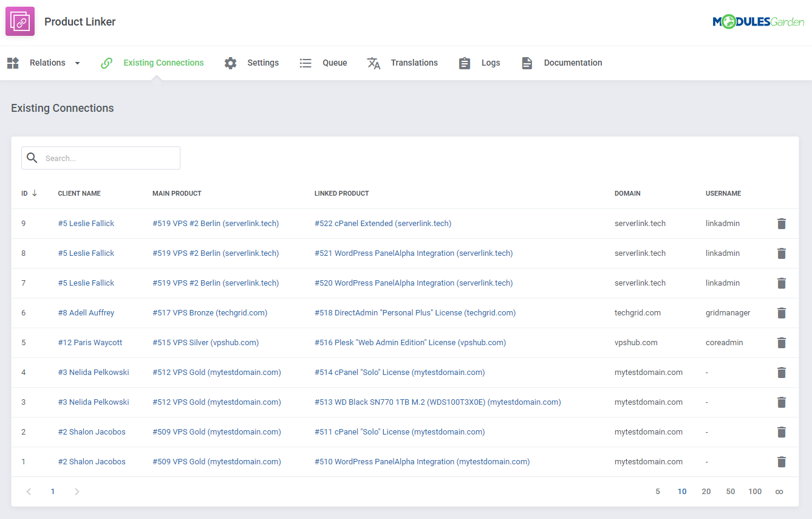Open Settings via the gear icon
The image size is (812, 519).
pos(231,63)
